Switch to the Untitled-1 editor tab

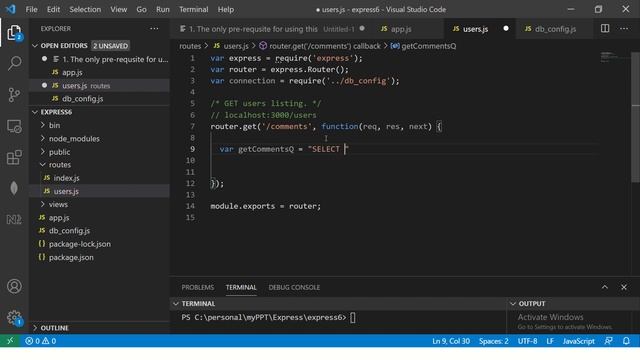coord(272,29)
